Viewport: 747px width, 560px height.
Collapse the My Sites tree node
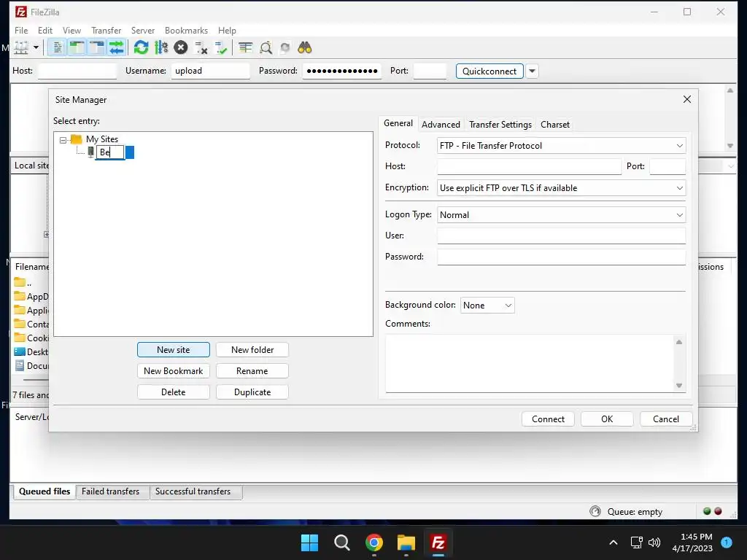pyautogui.click(x=63, y=140)
